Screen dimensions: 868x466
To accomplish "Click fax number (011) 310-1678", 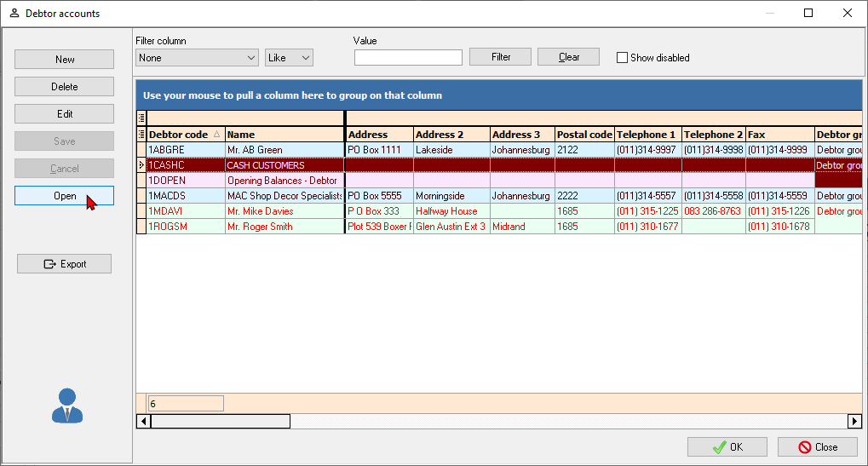I will coord(780,227).
